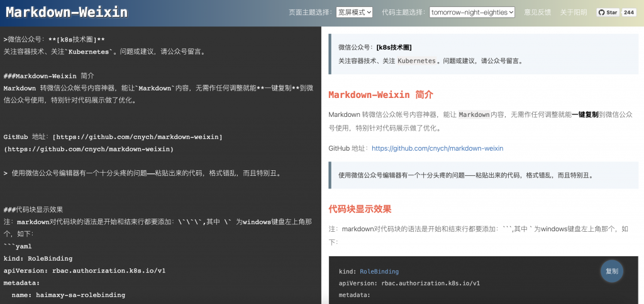This screenshot has height=304, width=644.
Task: Click the '###Markdown-Weixin 简介' line in the editor
Action: (x=49, y=76)
